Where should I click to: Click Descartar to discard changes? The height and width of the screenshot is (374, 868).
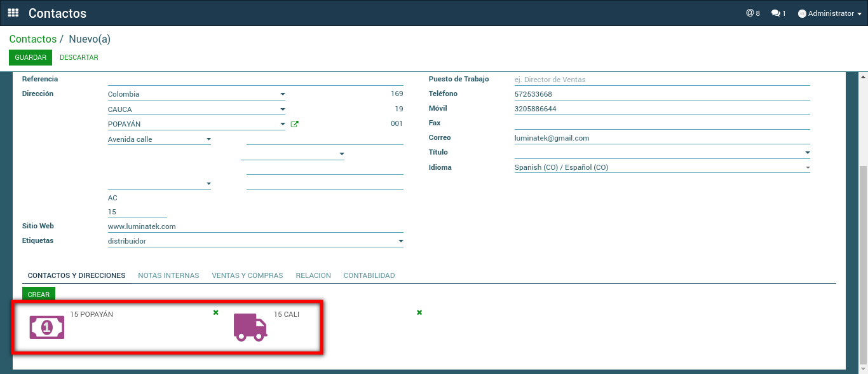79,57
